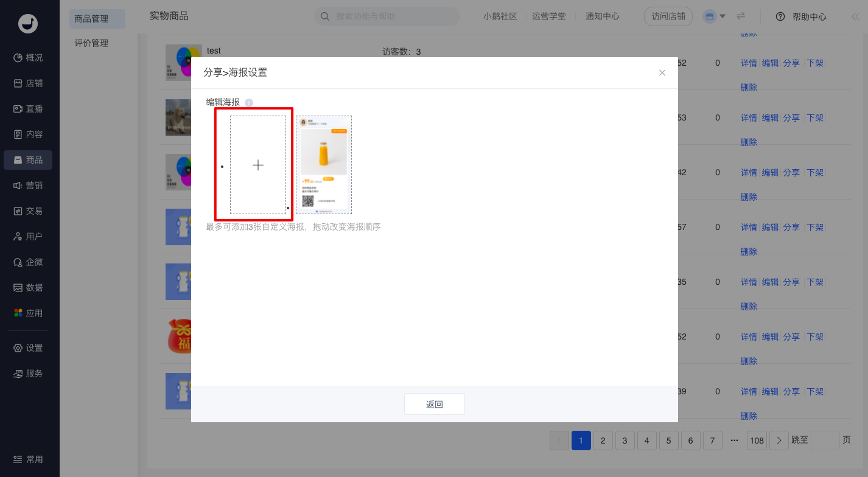Select 评价管理 submenu item
The height and width of the screenshot is (477, 868).
click(91, 43)
